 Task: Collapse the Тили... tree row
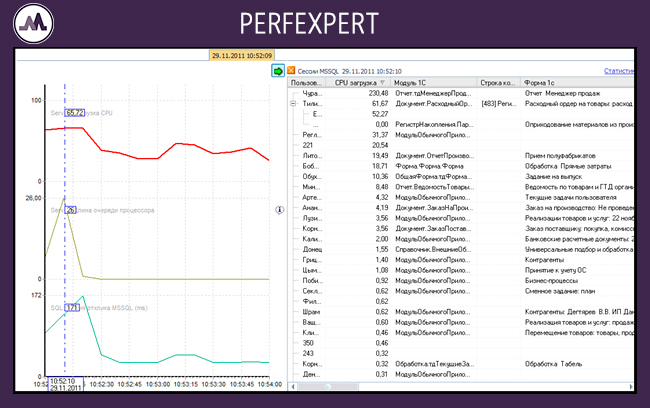tap(293, 104)
